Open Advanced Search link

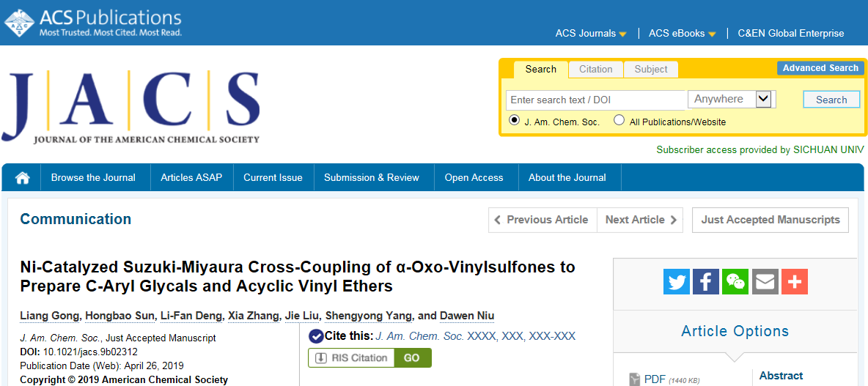point(820,68)
